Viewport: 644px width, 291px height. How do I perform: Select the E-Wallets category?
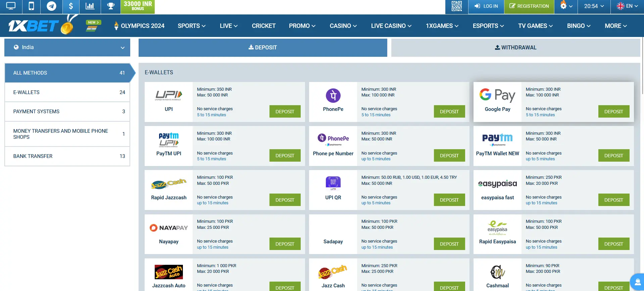pyautogui.click(x=67, y=92)
